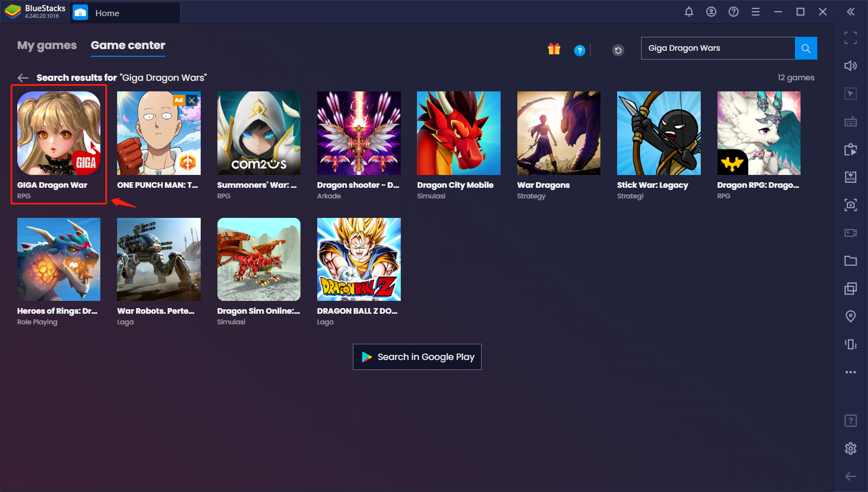Viewport: 868px width, 492px height.
Task: Open settings gear in sidebar
Action: [851, 449]
